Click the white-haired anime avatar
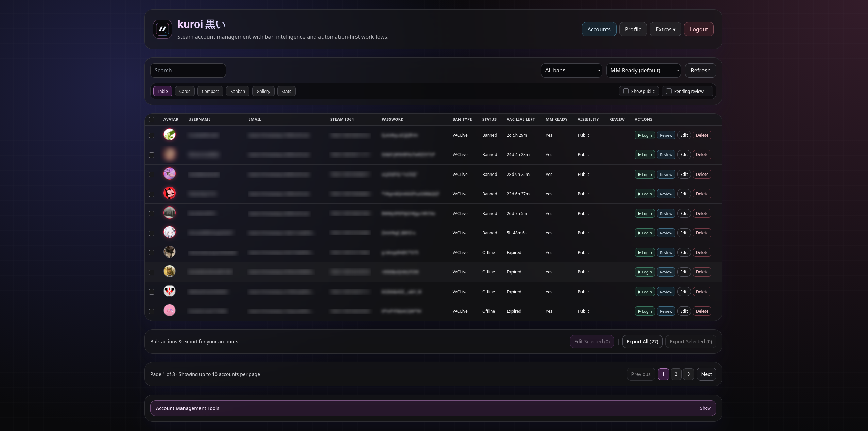868x431 pixels. coord(169,232)
